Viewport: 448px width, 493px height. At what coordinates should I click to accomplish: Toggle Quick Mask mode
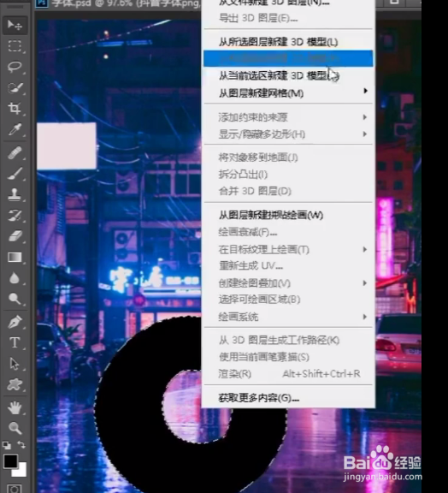pyautogui.click(x=14, y=489)
